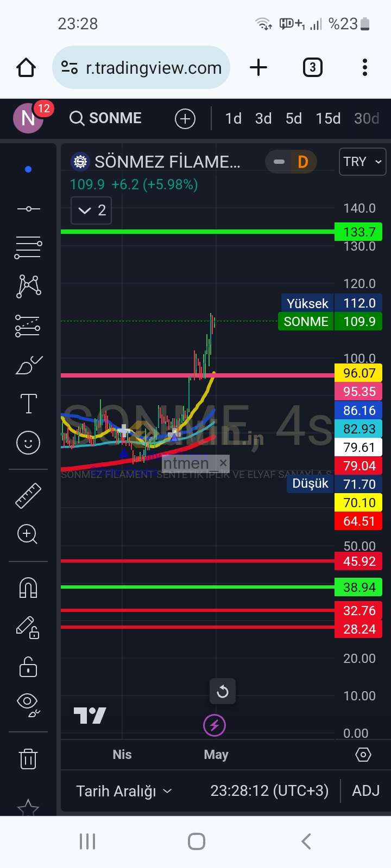The width and height of the screenshot is (391, 868).
Task: Expand the collapsed indicators legend showing 2
Action: click(x=91, y=210)
